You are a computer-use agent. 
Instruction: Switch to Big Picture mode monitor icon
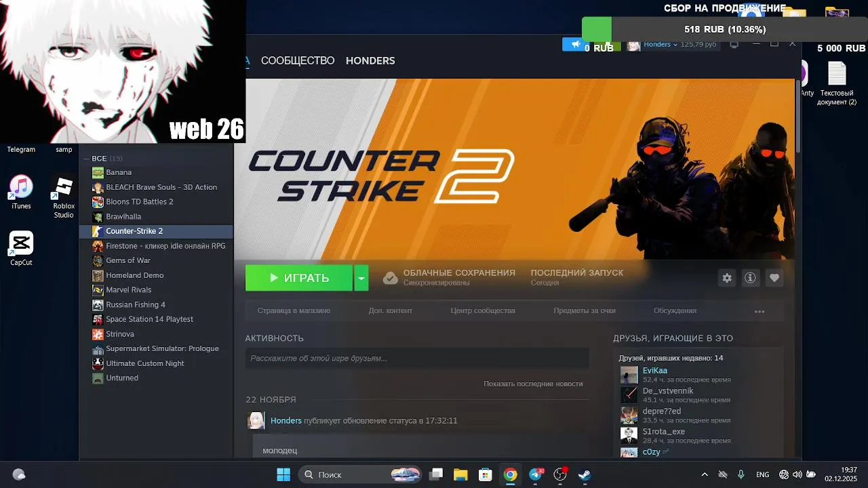tap(734, 44)
